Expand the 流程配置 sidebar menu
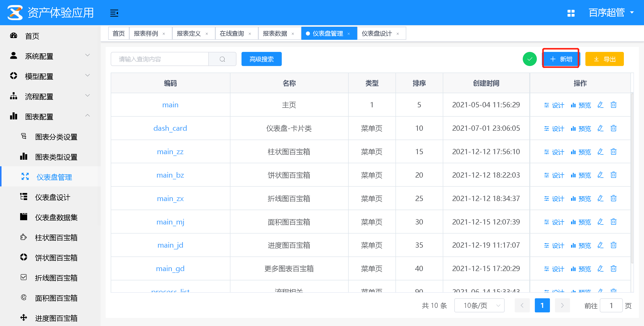The width and height of the screenshot is (644, 326). [x=50, y=96]
